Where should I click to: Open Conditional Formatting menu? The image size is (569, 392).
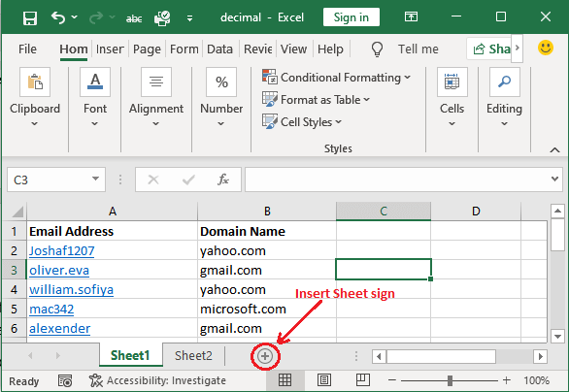click(x=336, y=78)
